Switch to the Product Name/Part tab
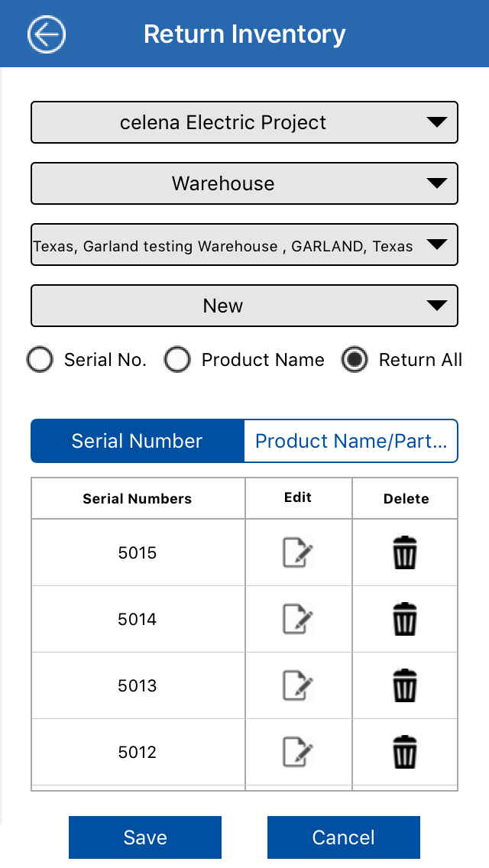 pos(351,441)
